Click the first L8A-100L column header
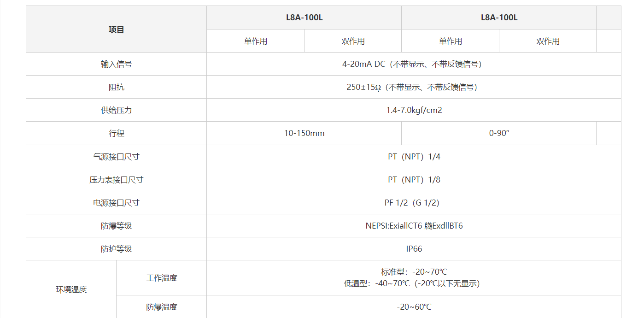This screenshot has height=318, width=644. pos(304,18)
